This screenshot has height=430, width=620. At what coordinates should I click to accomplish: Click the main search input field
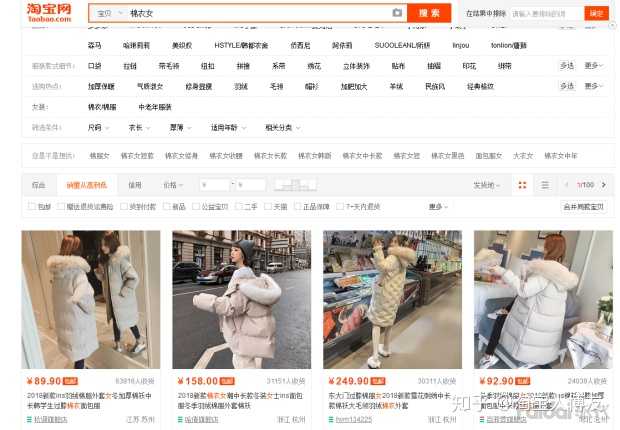[259, 13]
